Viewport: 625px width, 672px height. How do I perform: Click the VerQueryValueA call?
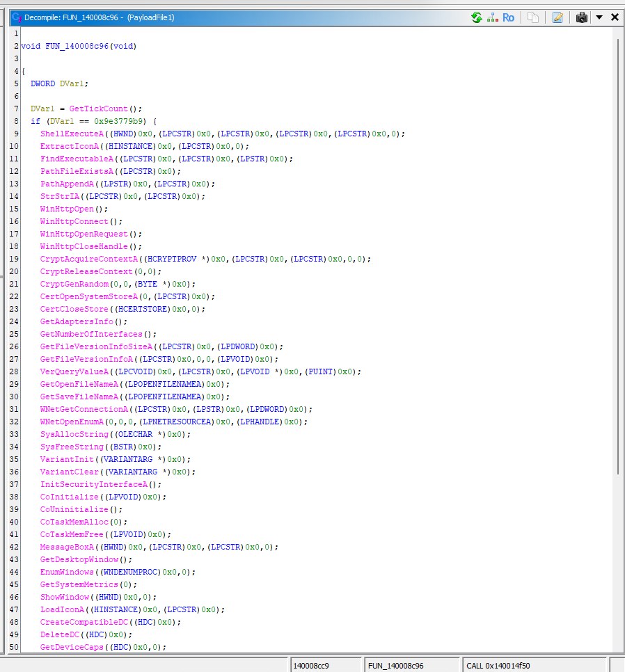[74, 371]
